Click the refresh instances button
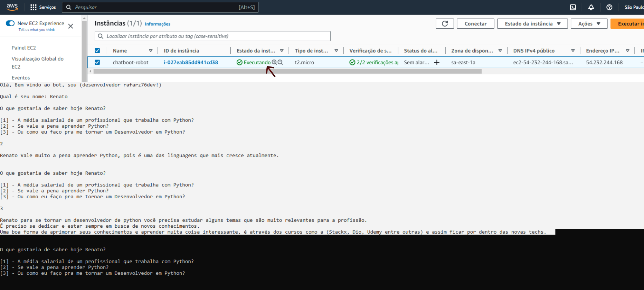Screen dimensions: 644x290 [x=445, y=24]
